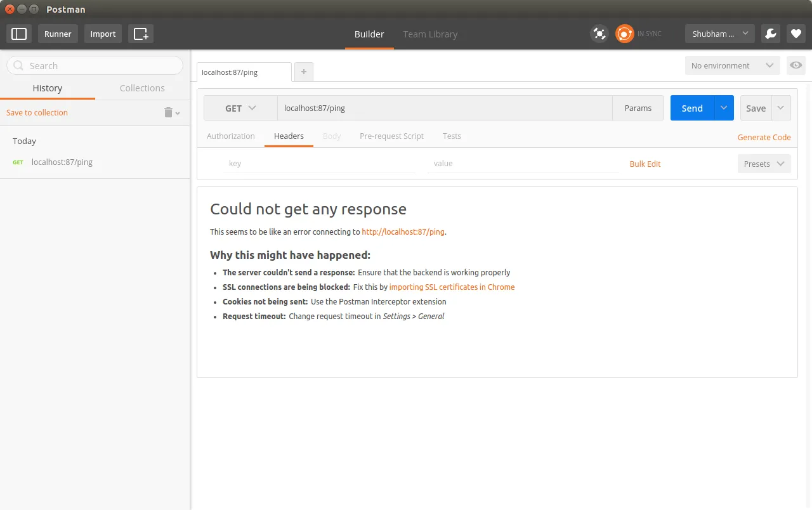
Task: Click the Save button
Action: 756,108
